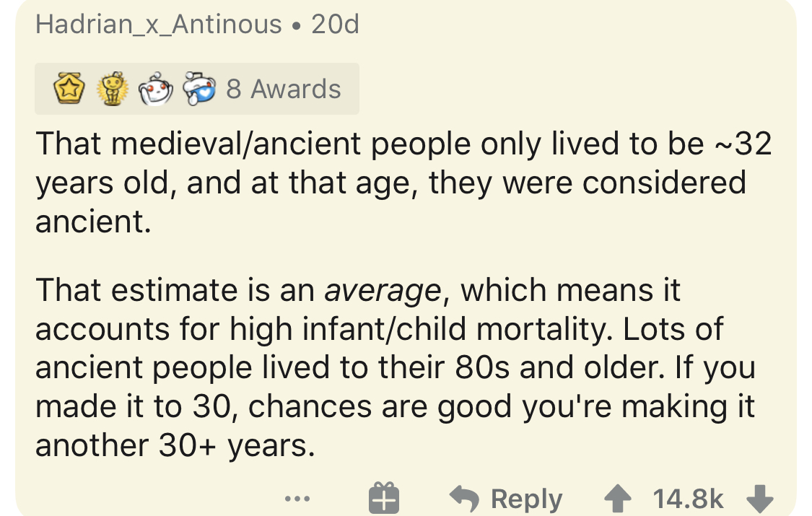This screenshot has height=516, width=812.
Task: Open the three-dot more options menu
Action: (297, 499)
